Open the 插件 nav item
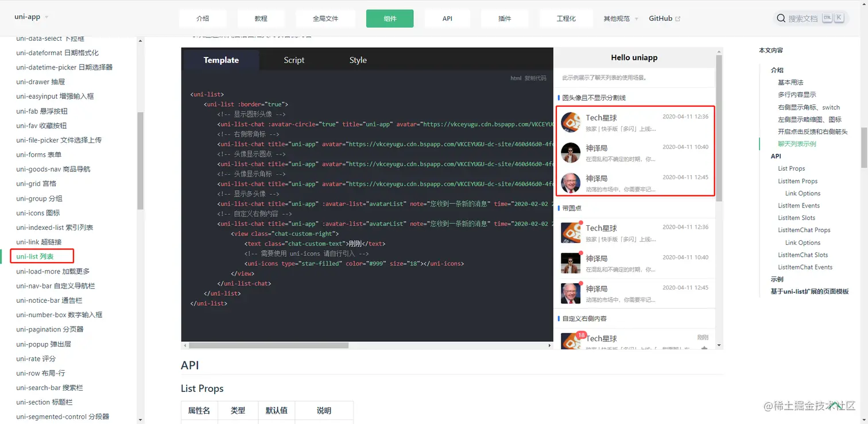 (x=505, y=18)
